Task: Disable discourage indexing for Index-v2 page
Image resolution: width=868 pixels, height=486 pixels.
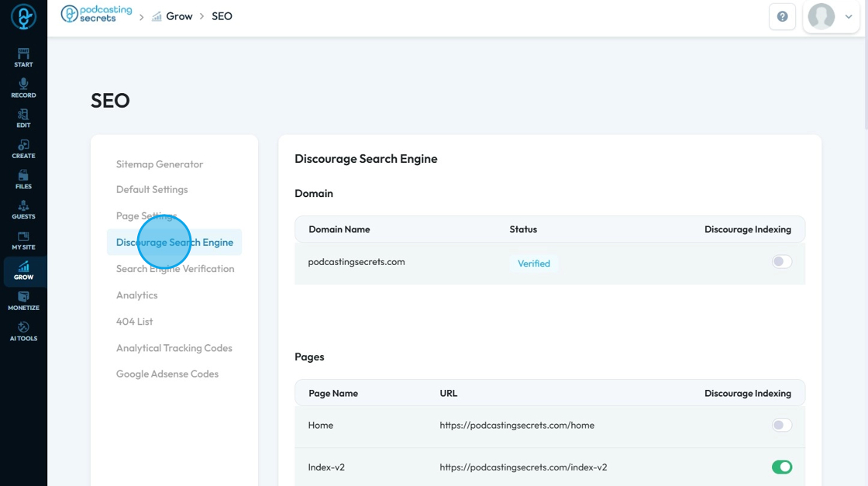Action: pyautogui.click(x=782, y=467)
